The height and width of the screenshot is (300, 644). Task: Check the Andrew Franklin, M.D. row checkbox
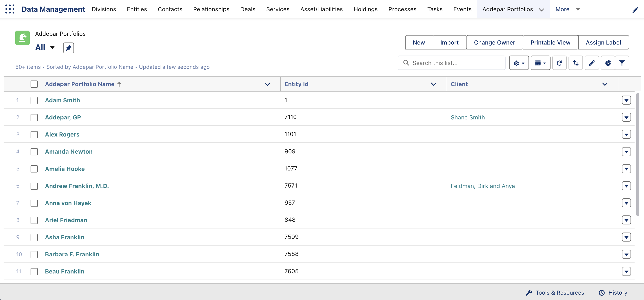(x=34, y=186)
